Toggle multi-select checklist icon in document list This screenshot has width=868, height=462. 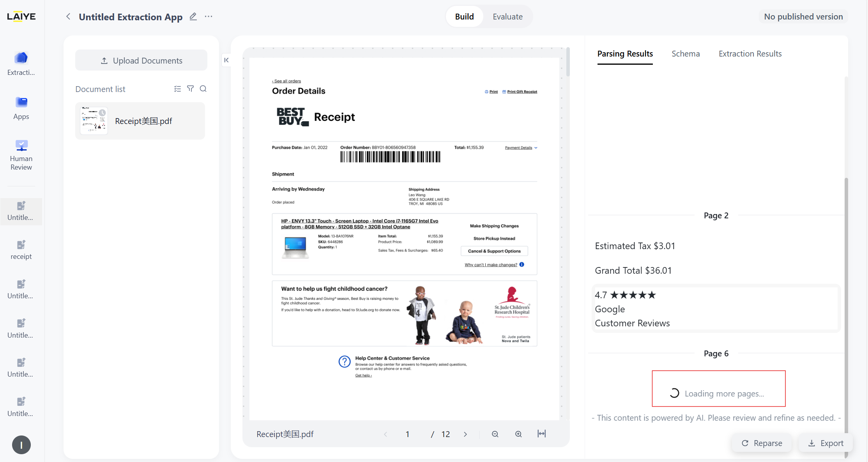(177, 89)
